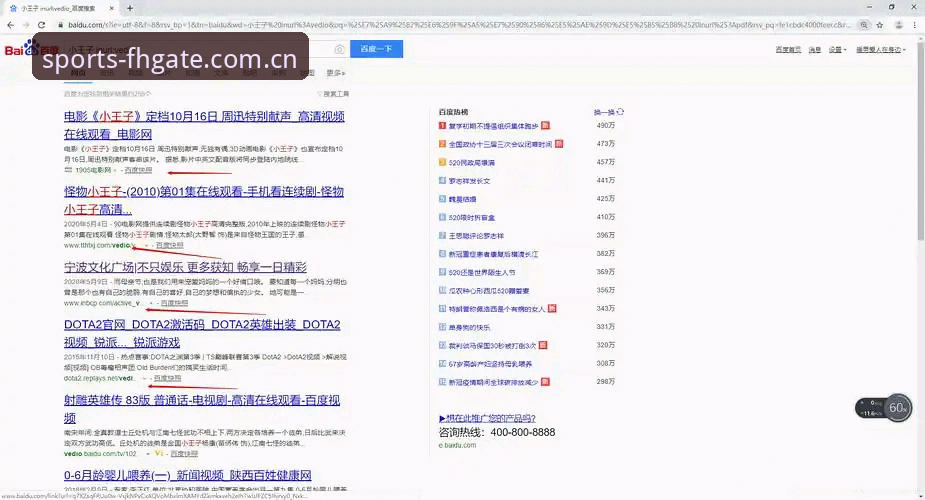Open 百度快照 for the 1905电影网 result
Image resolution: width=925 pixels, height=500 pixels.
point(139,170)
